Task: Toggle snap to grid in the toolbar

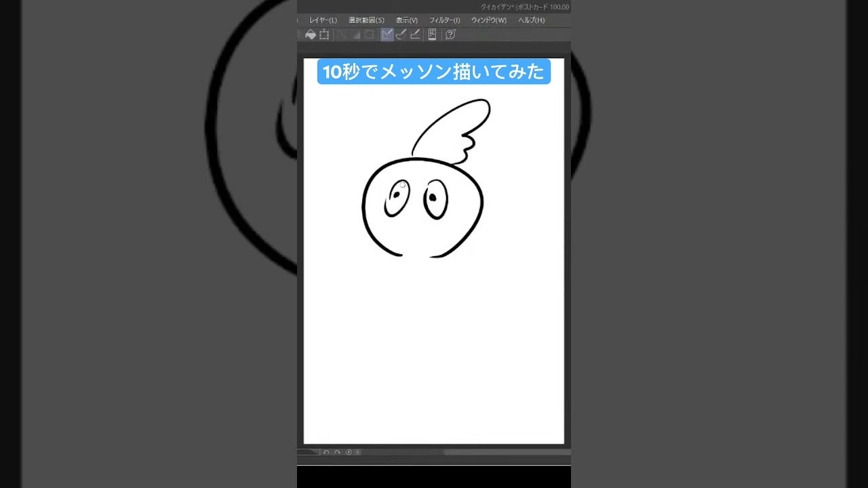Action: click(368, 35)
